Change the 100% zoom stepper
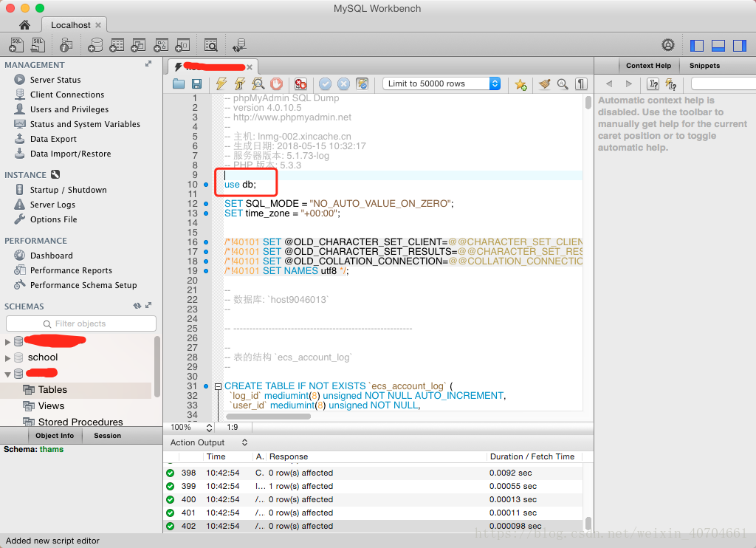This screenshot has width=756, height=548. [209, 428]
